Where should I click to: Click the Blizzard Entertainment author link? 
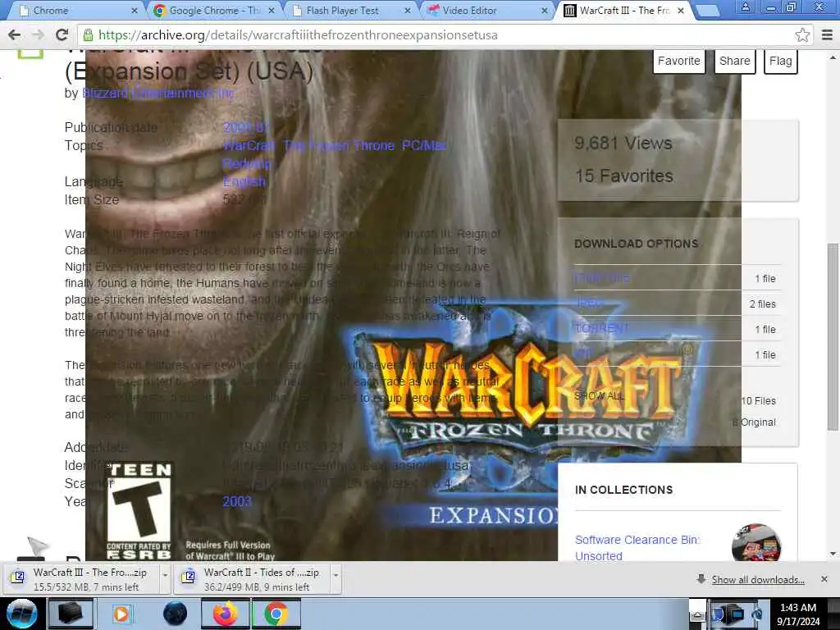(158, 94)
